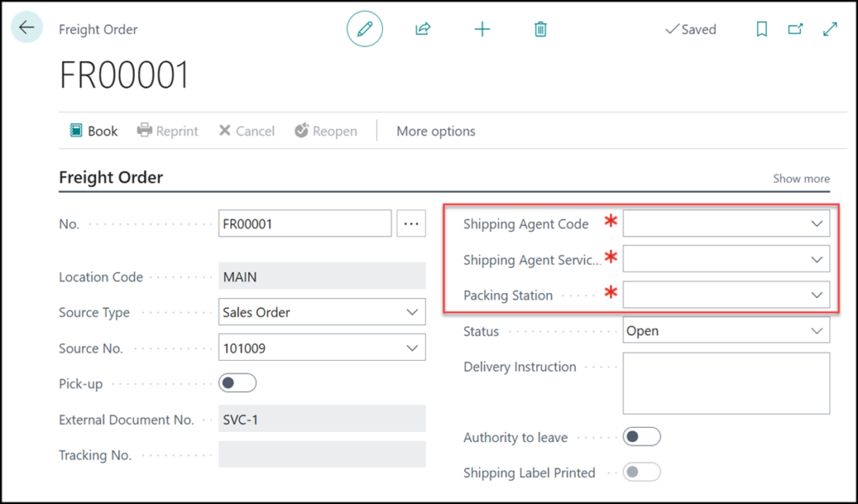
Task: Click the back arrow button
Action: point(27,28)
